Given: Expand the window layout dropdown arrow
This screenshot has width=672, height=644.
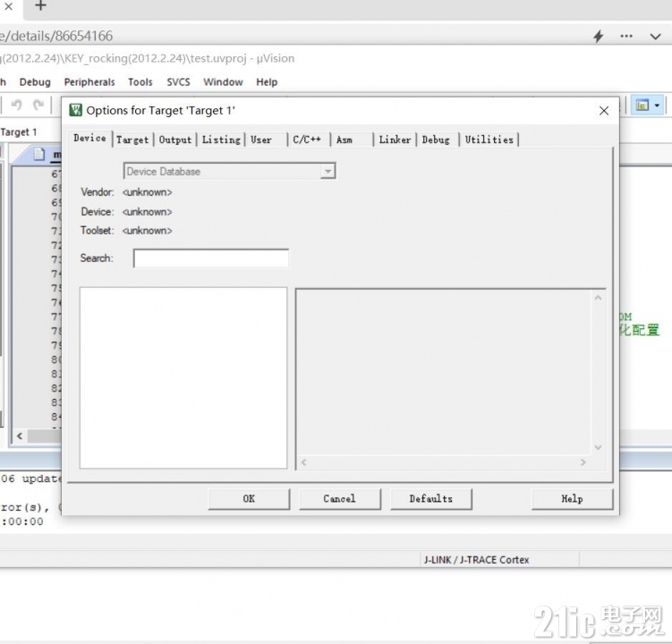Looking at the screenshot, I should point(657,105).
